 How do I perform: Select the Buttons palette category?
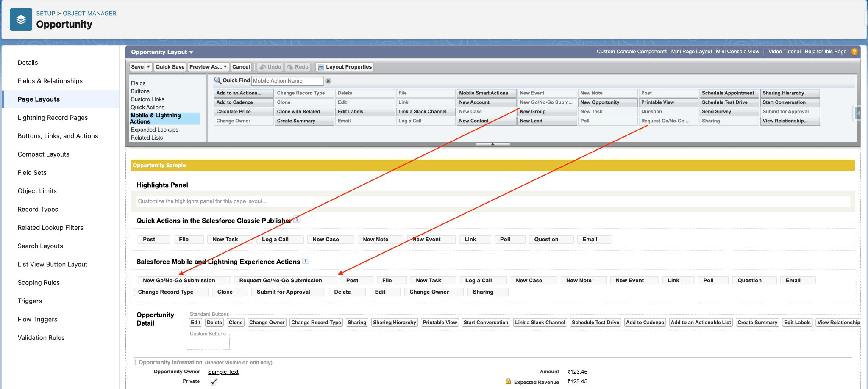pos(140,91)
